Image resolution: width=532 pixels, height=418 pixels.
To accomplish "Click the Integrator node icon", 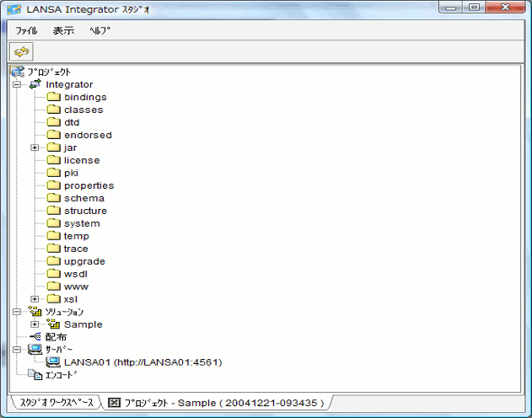I will tap(35, 84).
